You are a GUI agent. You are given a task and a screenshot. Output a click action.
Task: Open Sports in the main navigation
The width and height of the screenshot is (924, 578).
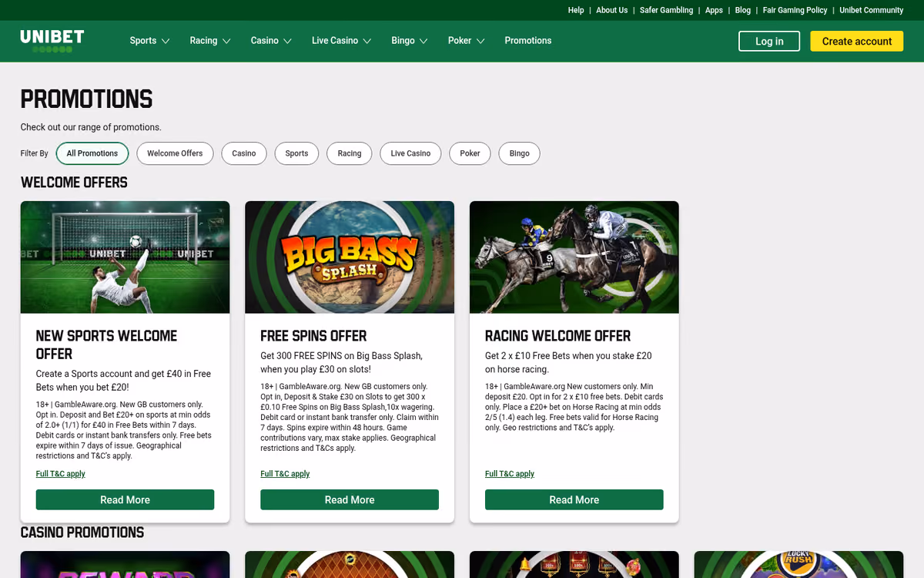143,41
